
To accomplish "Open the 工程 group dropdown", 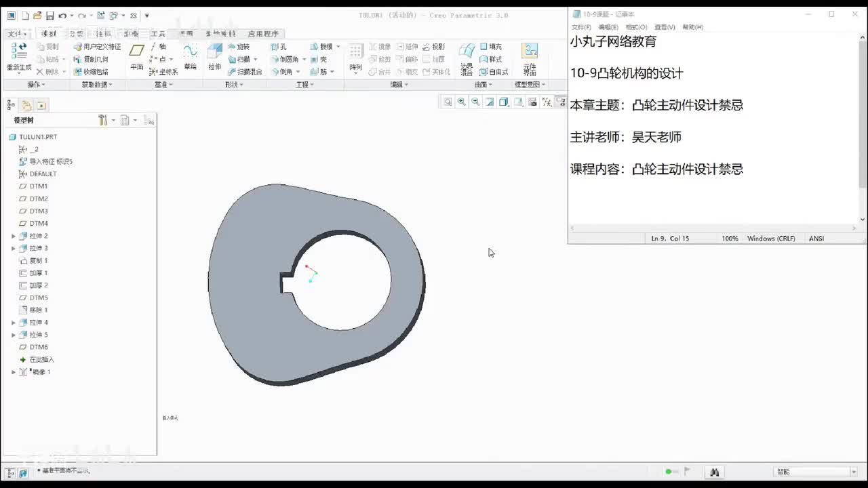I will pyautogui.click(x=304, y=85).
